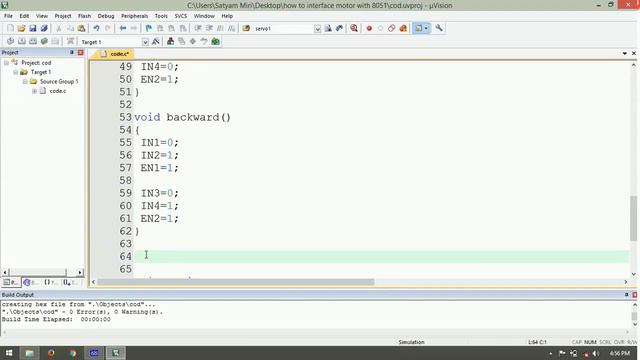640x360 pixels.
Task: Select Source Group 1 folder
Action: tap(59, 82)
